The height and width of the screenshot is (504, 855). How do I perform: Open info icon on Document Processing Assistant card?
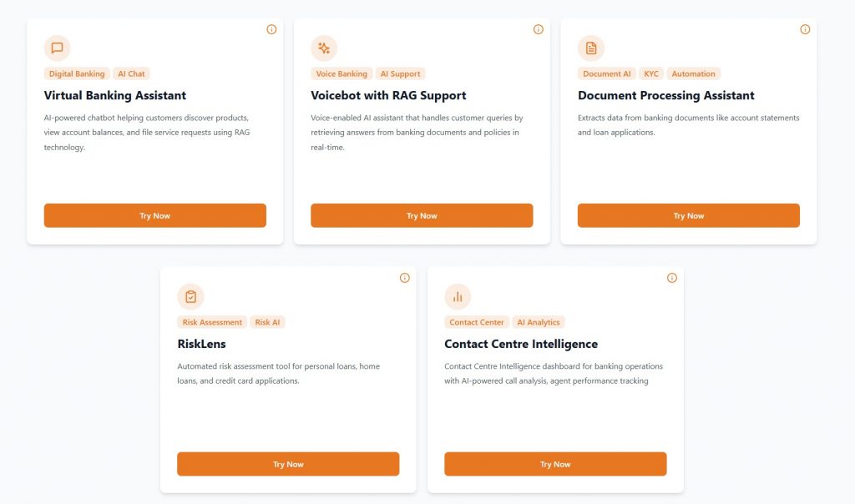805,29
